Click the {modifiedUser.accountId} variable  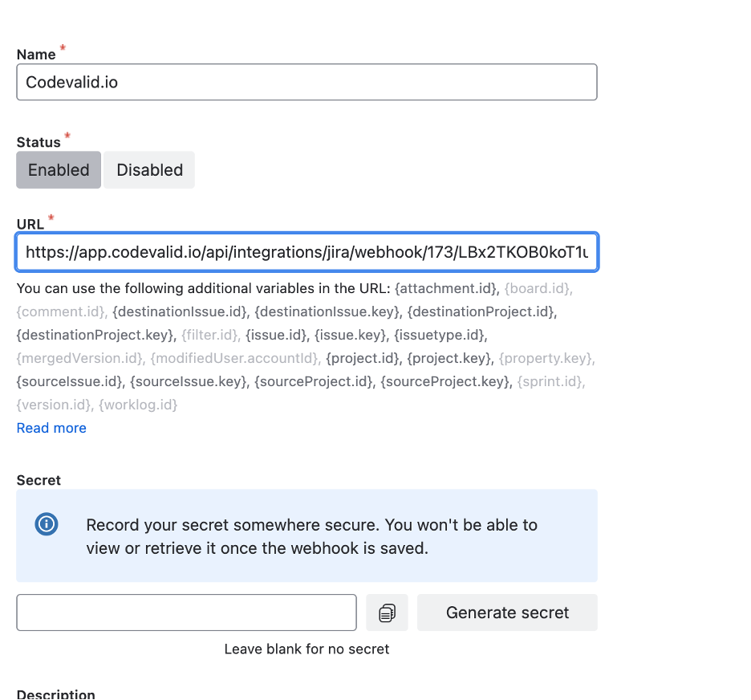point(234,358)
